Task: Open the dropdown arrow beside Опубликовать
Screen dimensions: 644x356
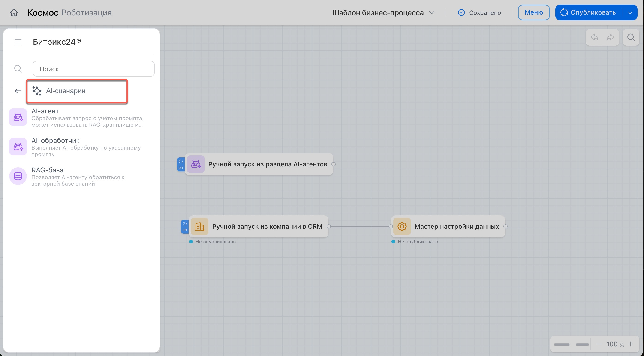Action: click(630, 12)
